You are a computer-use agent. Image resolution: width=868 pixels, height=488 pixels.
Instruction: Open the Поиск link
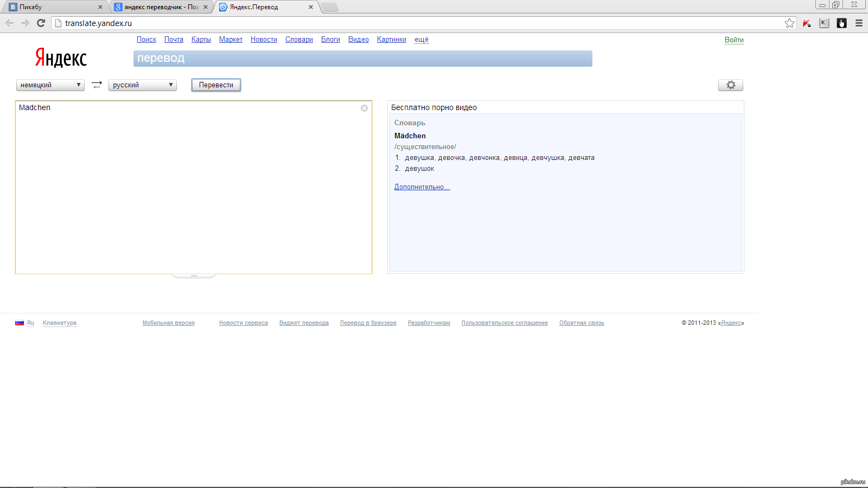click(146, 40)
